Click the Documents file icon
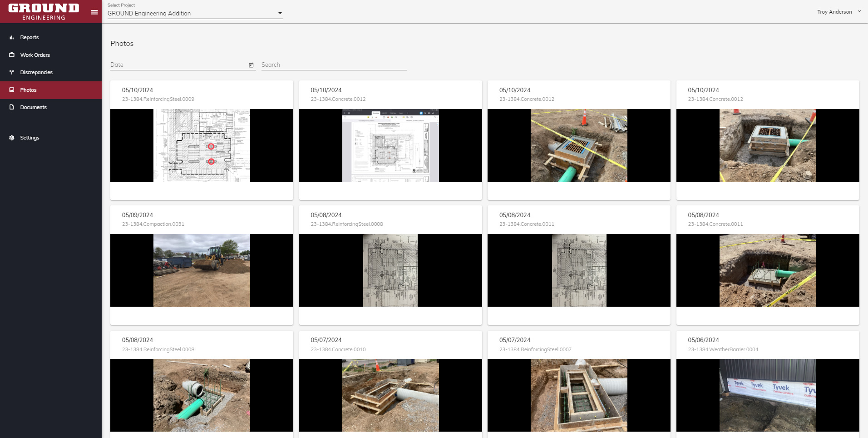Viewport: 868px width, 438px height. point(12,107)
